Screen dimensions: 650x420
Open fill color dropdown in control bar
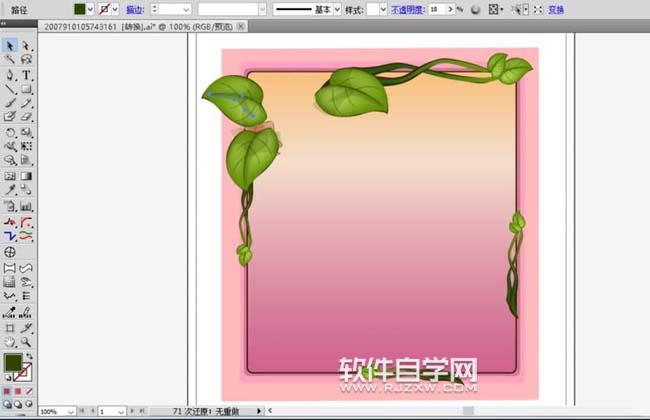click(x=90, y=9)
